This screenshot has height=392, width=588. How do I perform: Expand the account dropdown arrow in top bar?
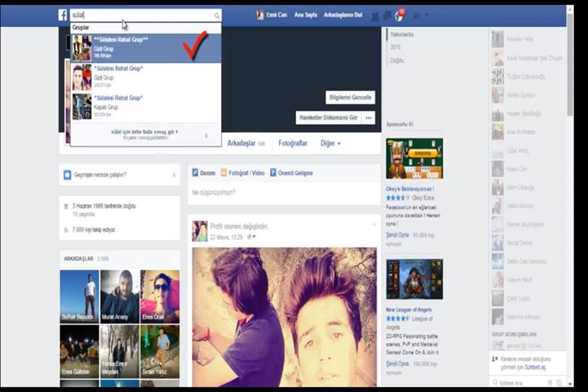[426, 16]
